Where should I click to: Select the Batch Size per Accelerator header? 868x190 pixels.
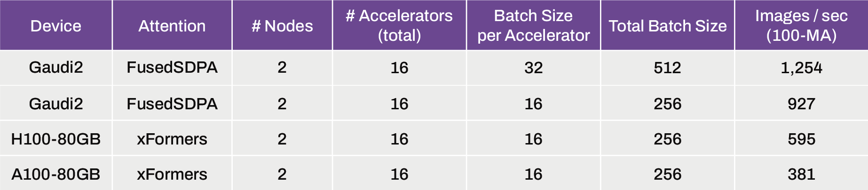(533, 25)
